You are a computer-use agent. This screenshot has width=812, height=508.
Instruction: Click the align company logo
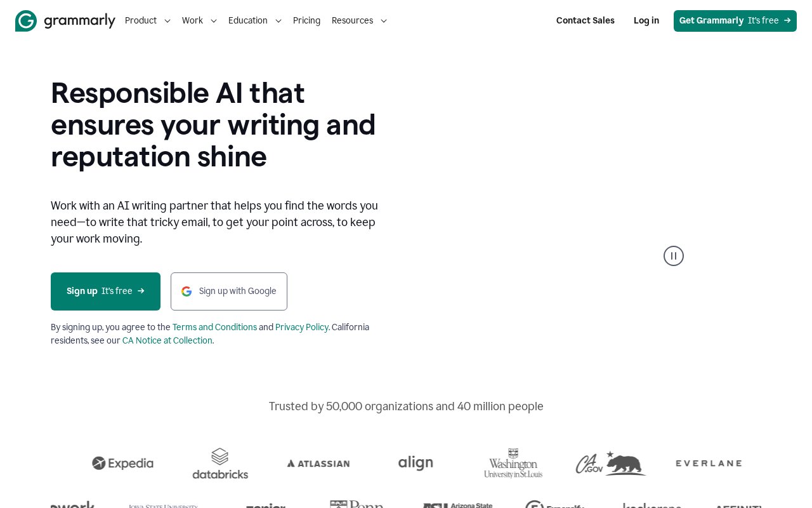416,463
